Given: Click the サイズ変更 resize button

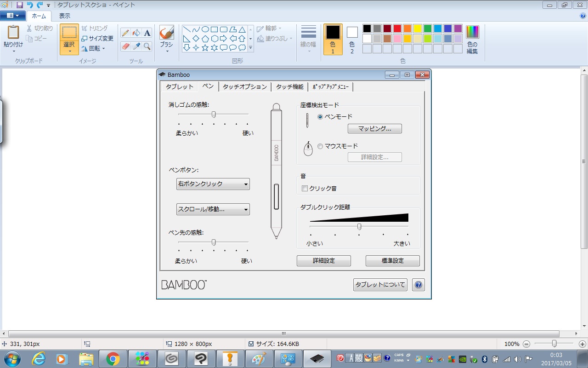Looking at the screenshot, I should (97, 38).
